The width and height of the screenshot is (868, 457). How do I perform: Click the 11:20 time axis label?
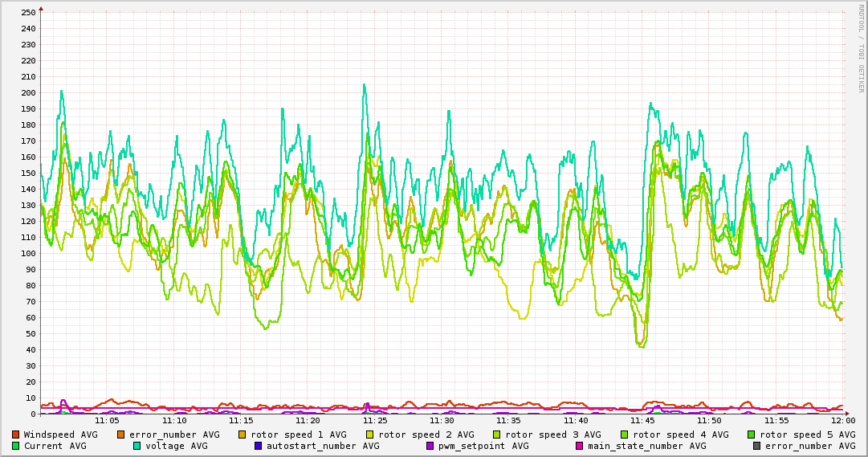(308, 421)
